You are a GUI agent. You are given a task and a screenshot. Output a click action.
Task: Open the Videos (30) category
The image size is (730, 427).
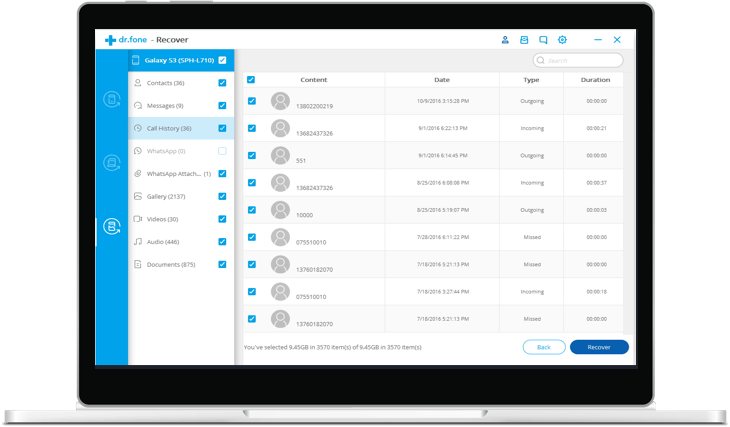coord(181,219)
